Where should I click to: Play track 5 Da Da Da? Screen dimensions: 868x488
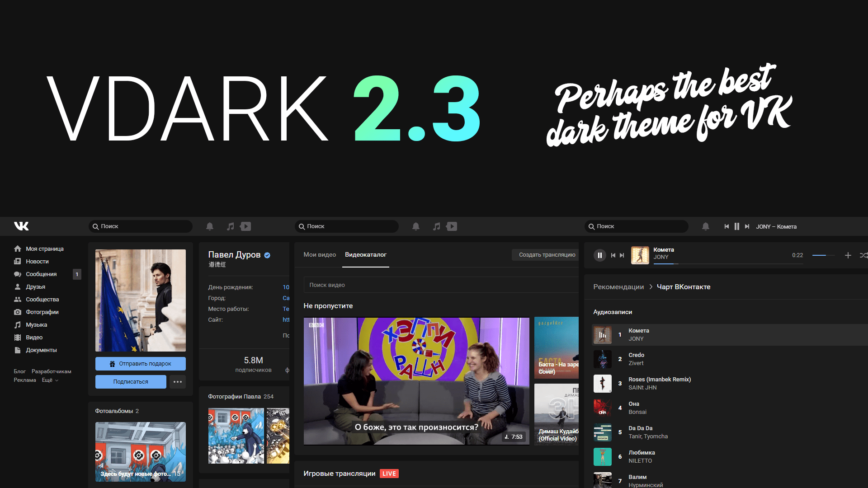coord(730,432)
